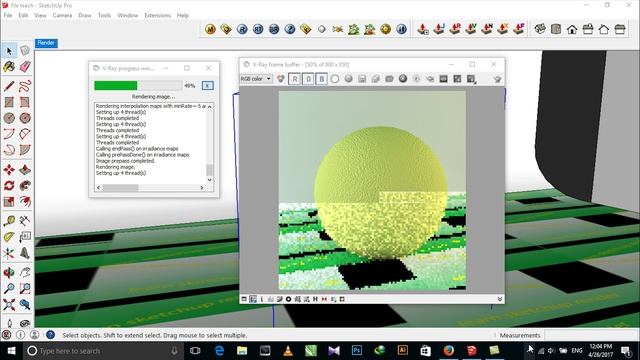Open Task View on taskbar
This screenshot has height=360, width=640.
pyautogui.click(x=195, y=351)
